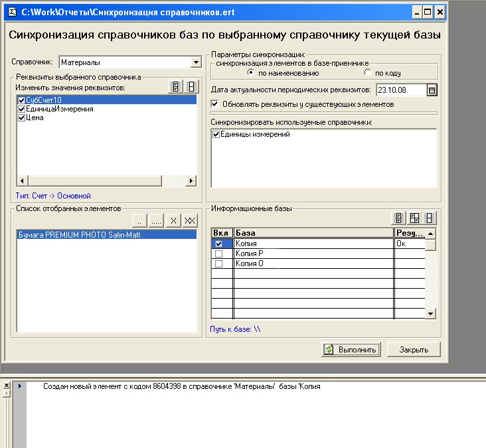Click the multi-element select button (five dots)
This screenshot has width=486, height=448.
click(x=156, y=220)
